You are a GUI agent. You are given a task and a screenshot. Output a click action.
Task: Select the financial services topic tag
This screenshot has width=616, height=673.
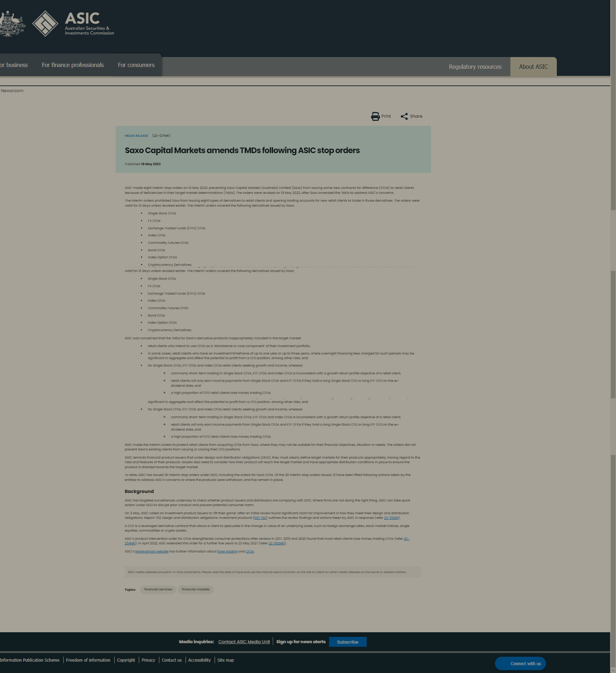pyautogui.click(x=158, y=589)
